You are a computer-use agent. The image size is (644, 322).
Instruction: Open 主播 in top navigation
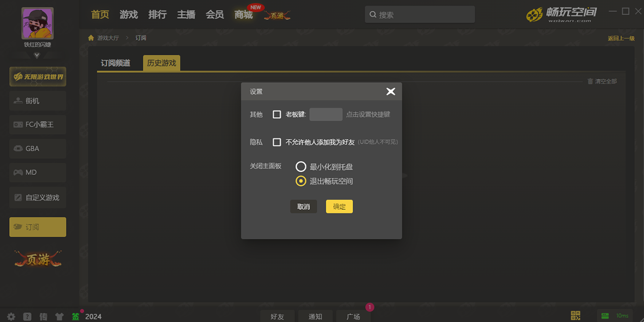[186, 15]
